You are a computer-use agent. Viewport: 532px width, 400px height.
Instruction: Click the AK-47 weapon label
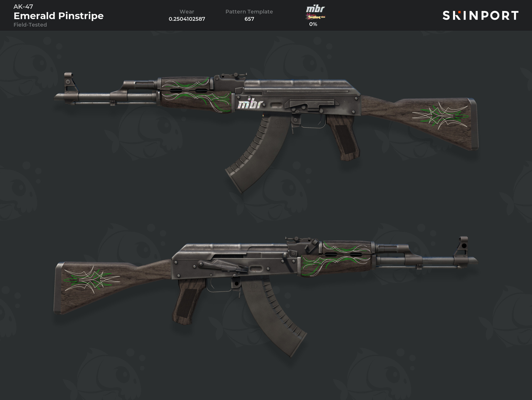[23, 6]
